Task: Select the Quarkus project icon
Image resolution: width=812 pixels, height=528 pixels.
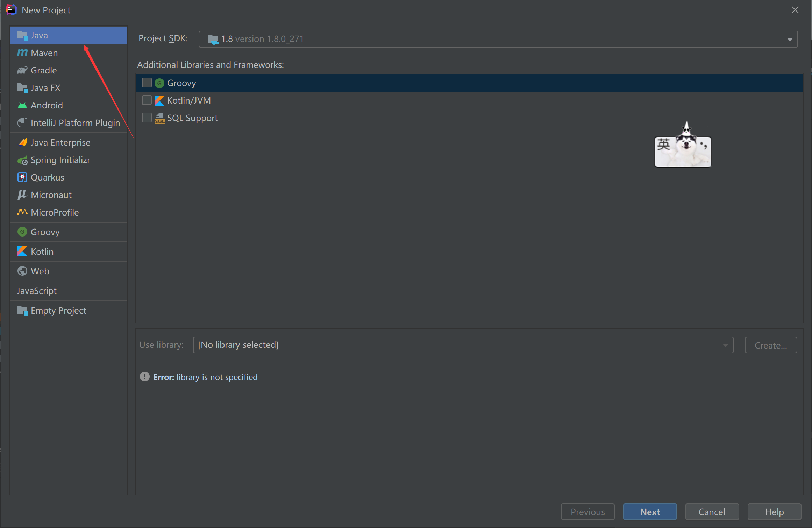Action: pos(22,177)
